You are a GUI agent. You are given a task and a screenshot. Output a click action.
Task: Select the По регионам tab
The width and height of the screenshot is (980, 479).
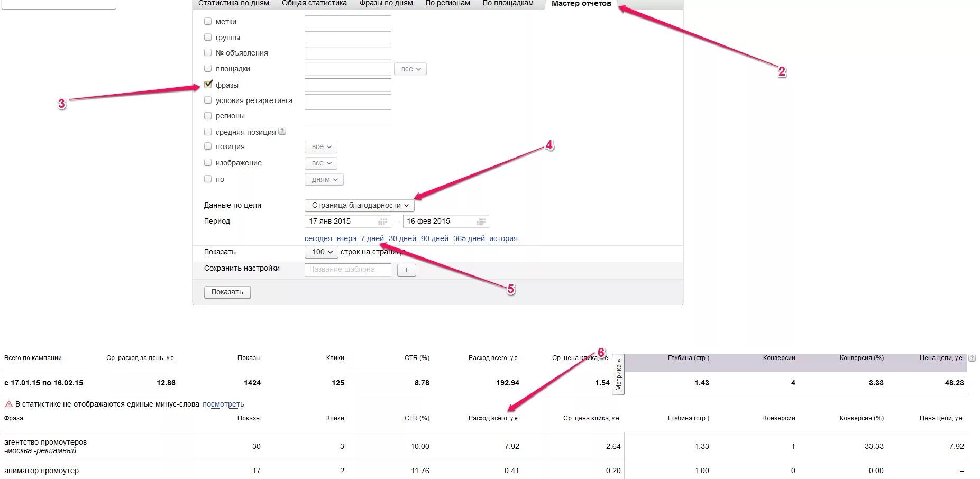[448, 3]
